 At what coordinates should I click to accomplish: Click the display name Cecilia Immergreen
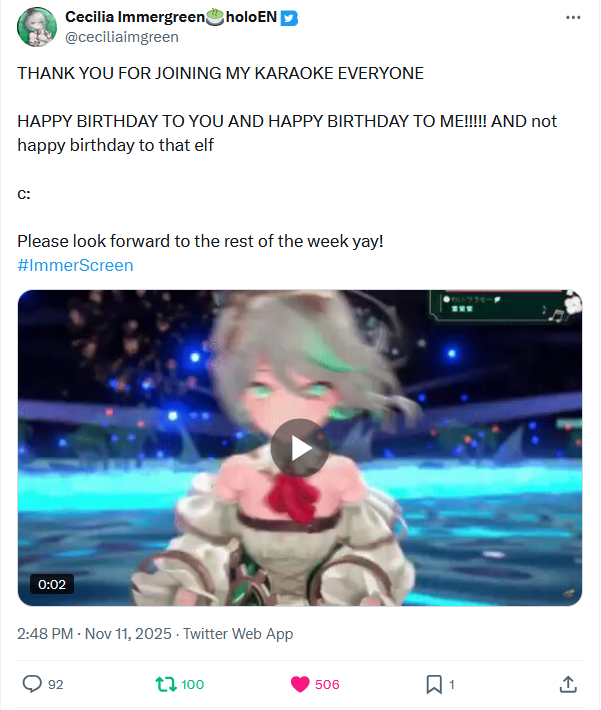[x=135, y=17]
